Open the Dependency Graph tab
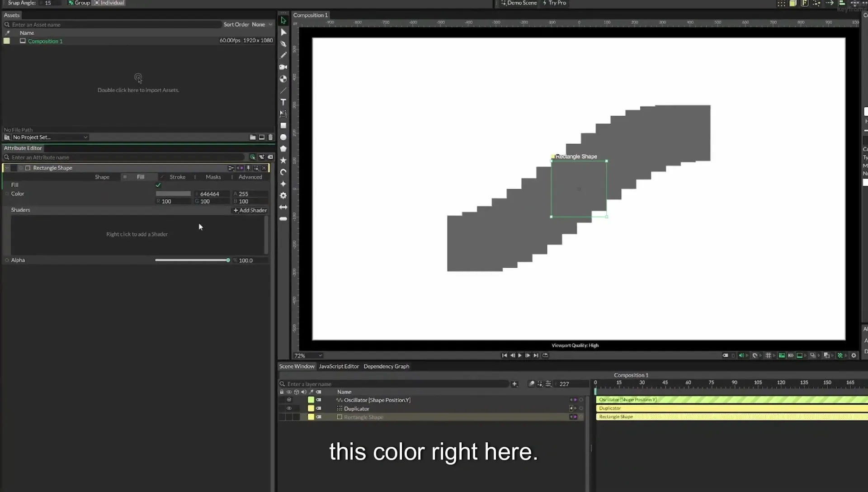The width and height of the screenshot is (868, 492). pos(386,366)
